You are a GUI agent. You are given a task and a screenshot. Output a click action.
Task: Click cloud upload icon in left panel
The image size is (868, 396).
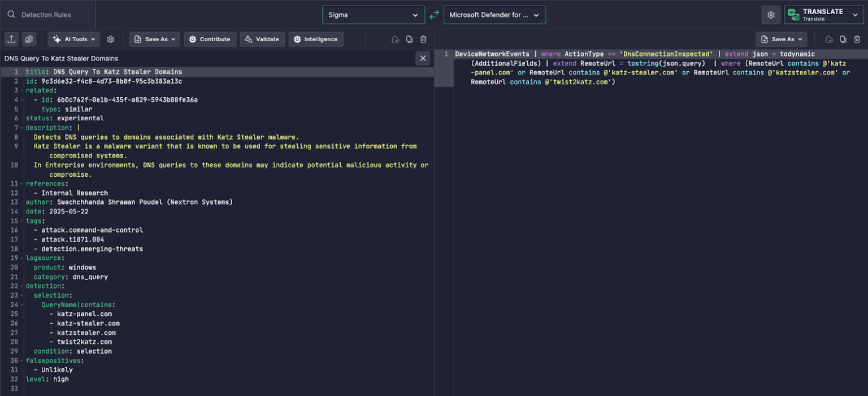(395, 40)
